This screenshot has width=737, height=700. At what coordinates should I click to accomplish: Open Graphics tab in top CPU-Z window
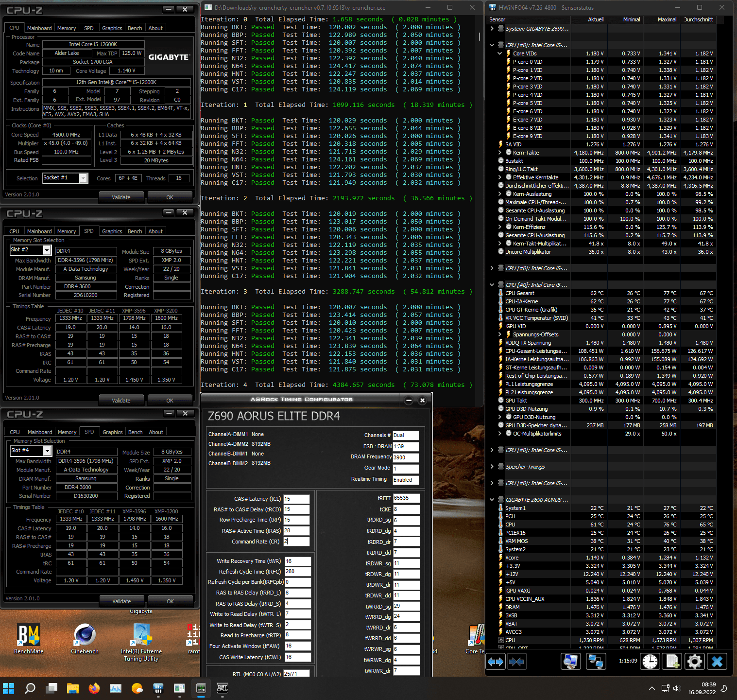coord(112,28)
